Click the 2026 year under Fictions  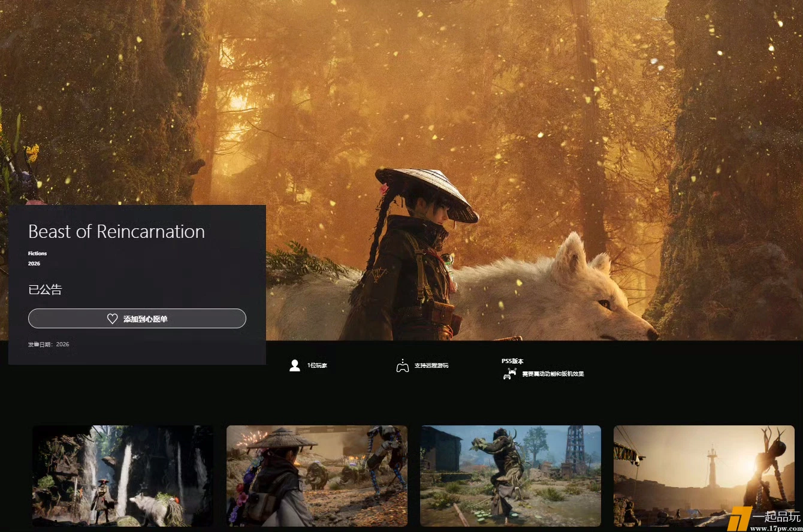[34, 264]
